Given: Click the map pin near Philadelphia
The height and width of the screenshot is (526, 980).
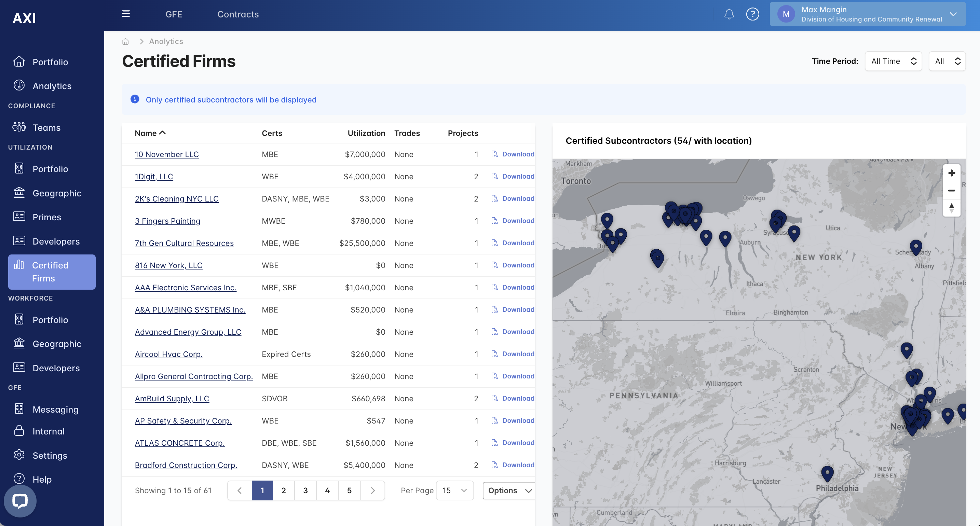Looking at the screenshot, I should coord(827,473).
